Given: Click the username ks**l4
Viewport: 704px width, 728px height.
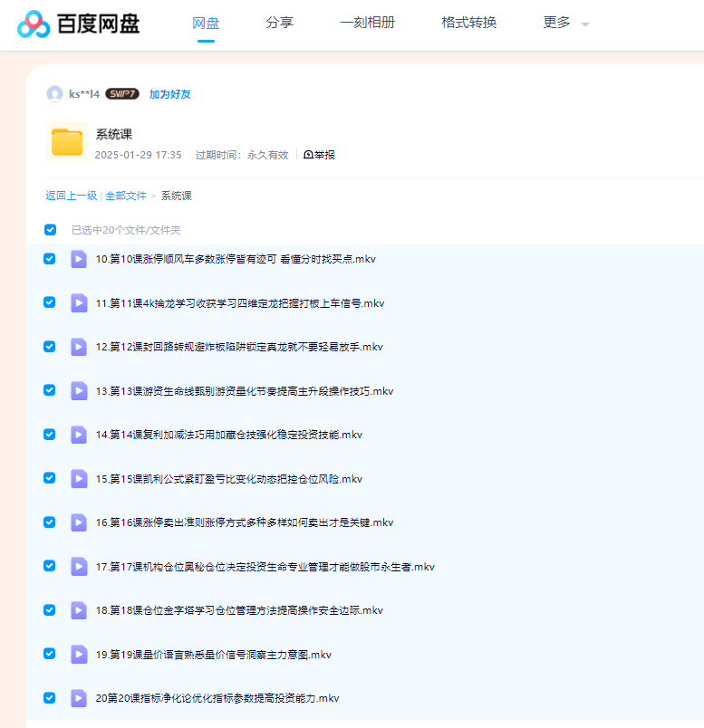Looking at the screenshot, I should click(x=84, y=94).
